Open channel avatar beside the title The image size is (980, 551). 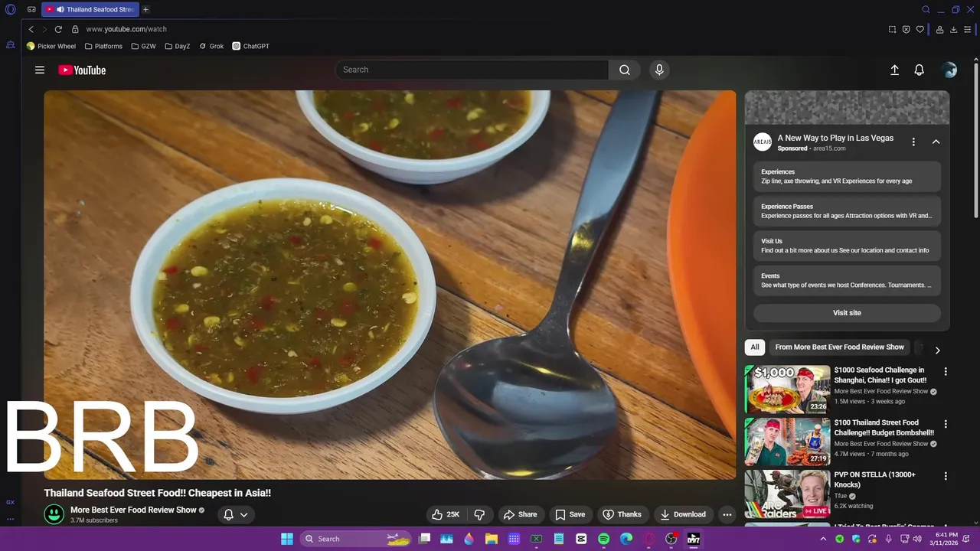point(54,514)
